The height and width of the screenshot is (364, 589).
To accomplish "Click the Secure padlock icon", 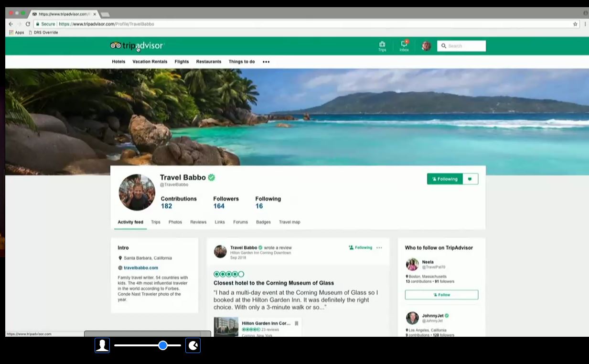I will click(x=37, y=24).
